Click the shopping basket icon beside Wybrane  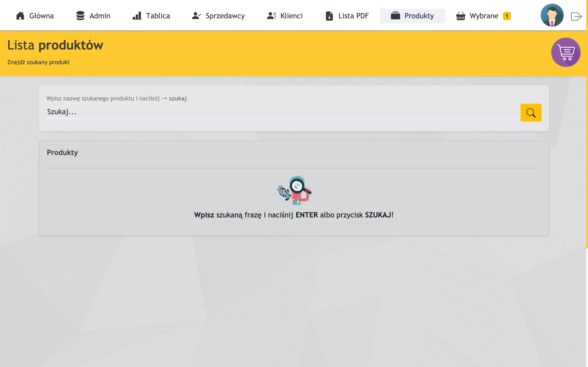[x=461, y=16]
